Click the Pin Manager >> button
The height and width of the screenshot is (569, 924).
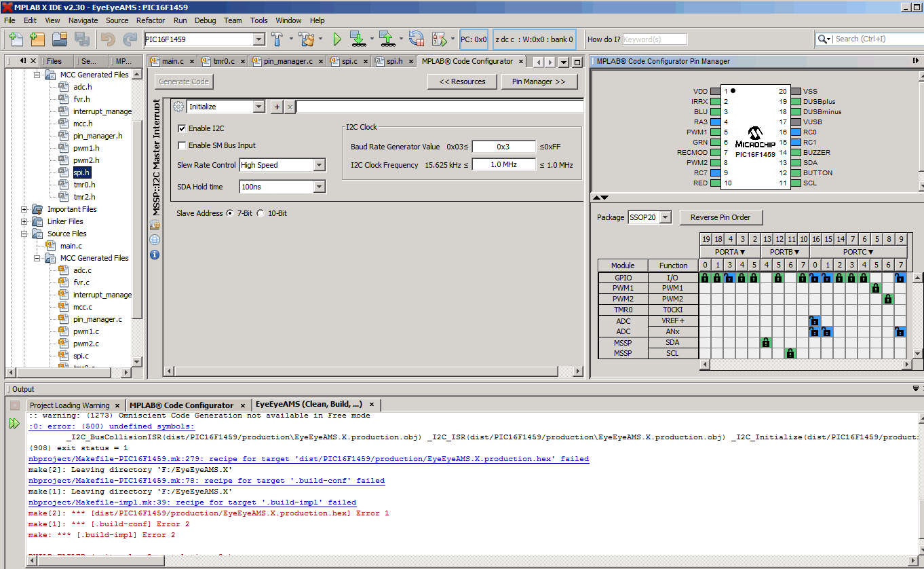pos(539,81)
